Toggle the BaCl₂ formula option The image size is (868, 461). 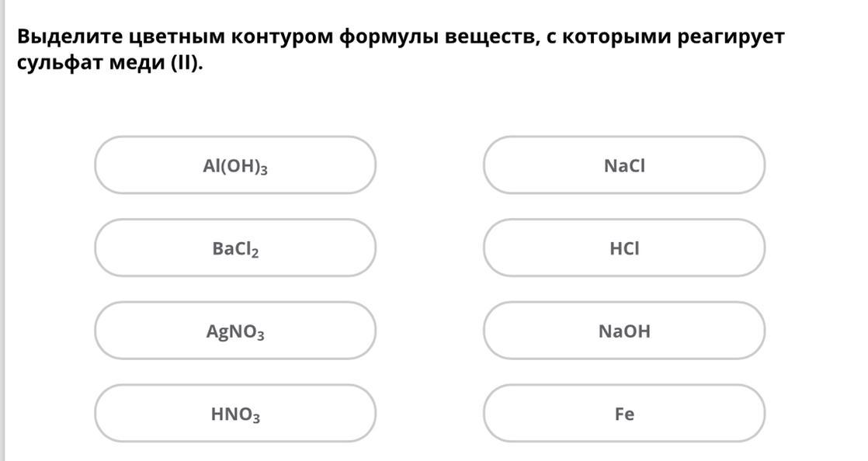[x=235, y=248]
